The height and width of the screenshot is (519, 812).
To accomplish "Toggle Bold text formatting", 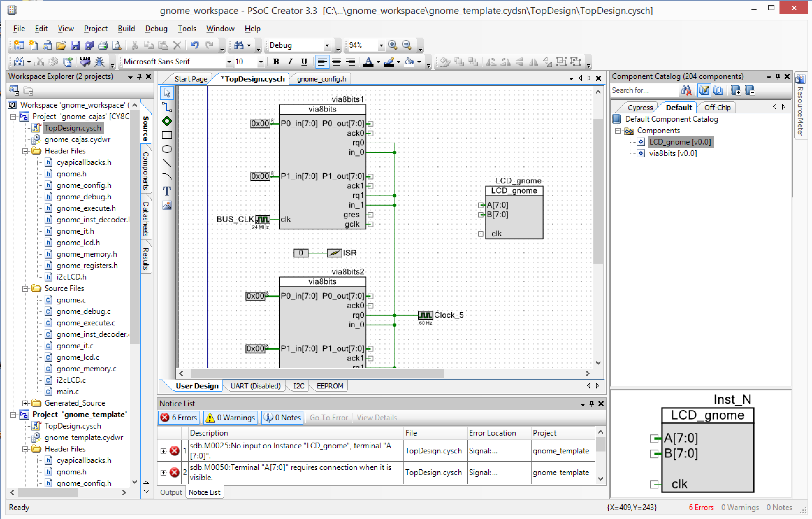I will click(276, 62).
